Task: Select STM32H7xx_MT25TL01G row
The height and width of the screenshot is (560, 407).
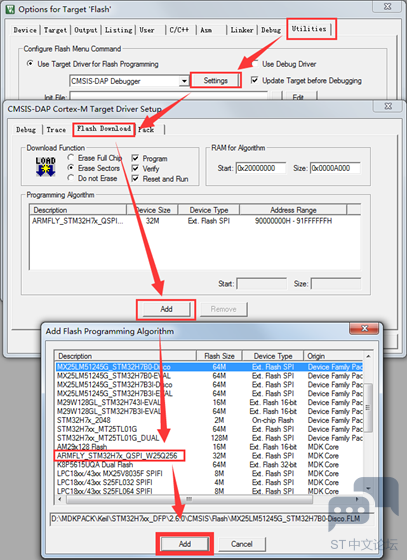Action: (x=209, y=429)
